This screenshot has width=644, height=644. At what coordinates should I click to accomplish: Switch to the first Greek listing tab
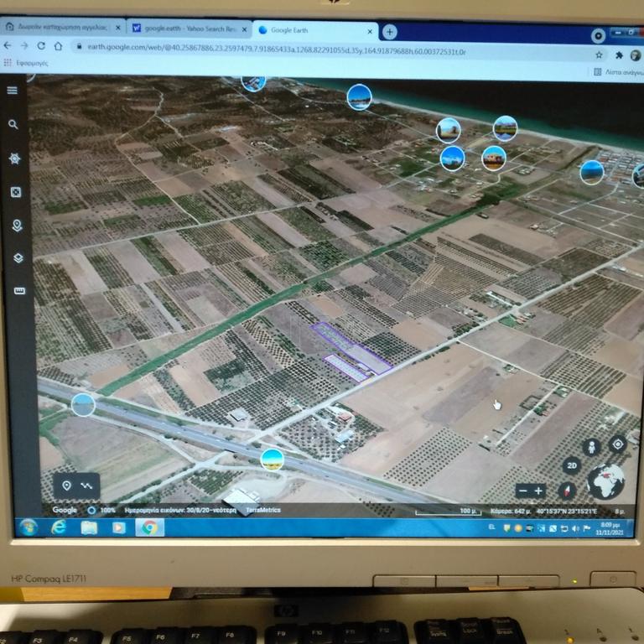point(61,28)
